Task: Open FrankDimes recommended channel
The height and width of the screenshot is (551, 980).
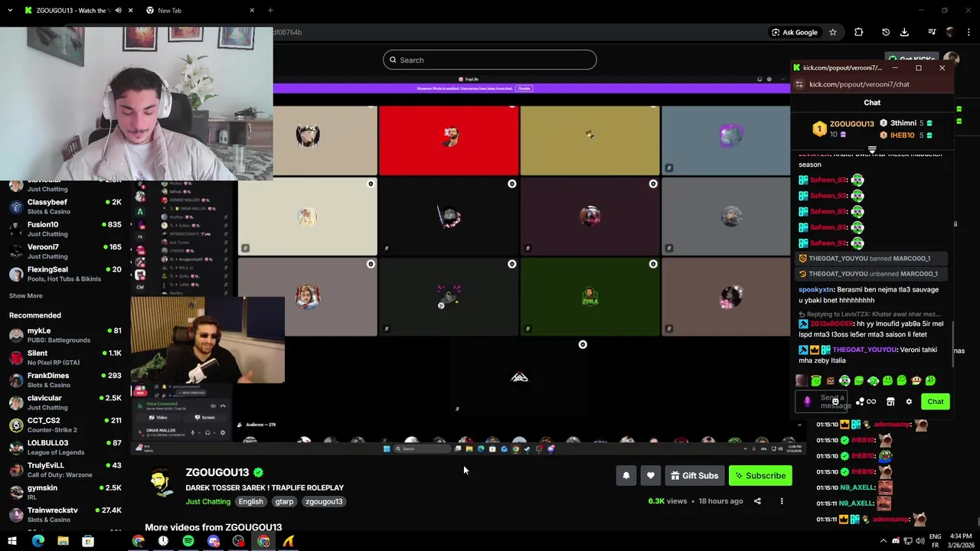Action: pyautogui.click(x=65, y=380)
